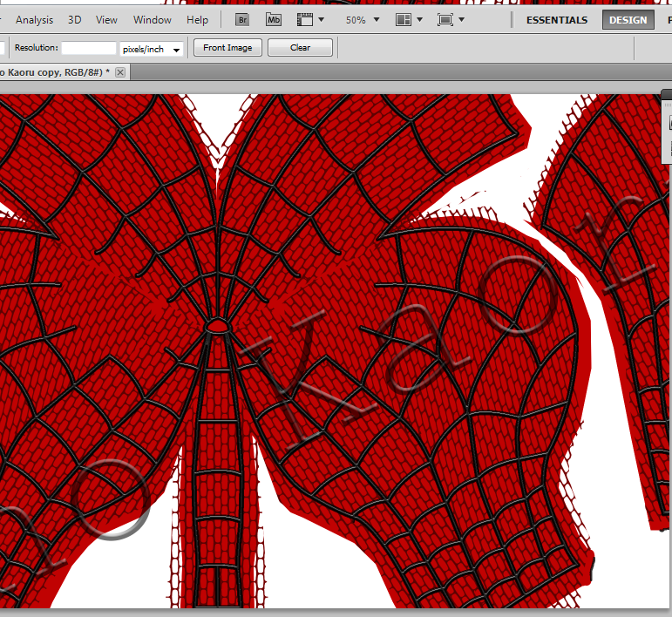Select the Kaoru copy document tab
Screen dimensions: 672x617
point(64,72)
